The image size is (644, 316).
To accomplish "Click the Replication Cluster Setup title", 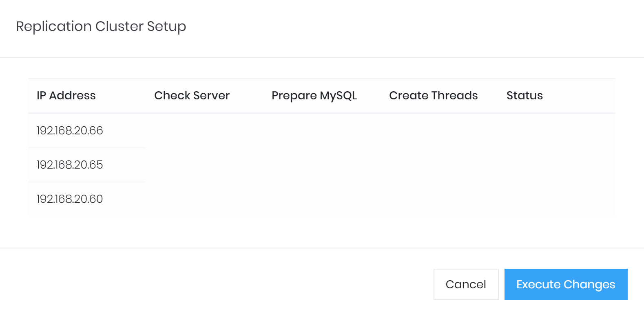I will pyautogui.click(x=101, y=26).
